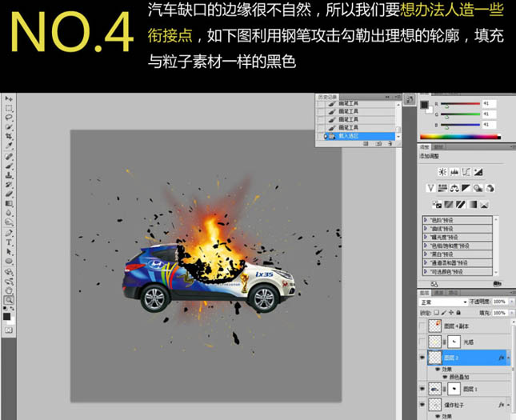Select the 3D Rotate tool
The width and height of the screenshot is (516, 420).
(x=9, y=272)
